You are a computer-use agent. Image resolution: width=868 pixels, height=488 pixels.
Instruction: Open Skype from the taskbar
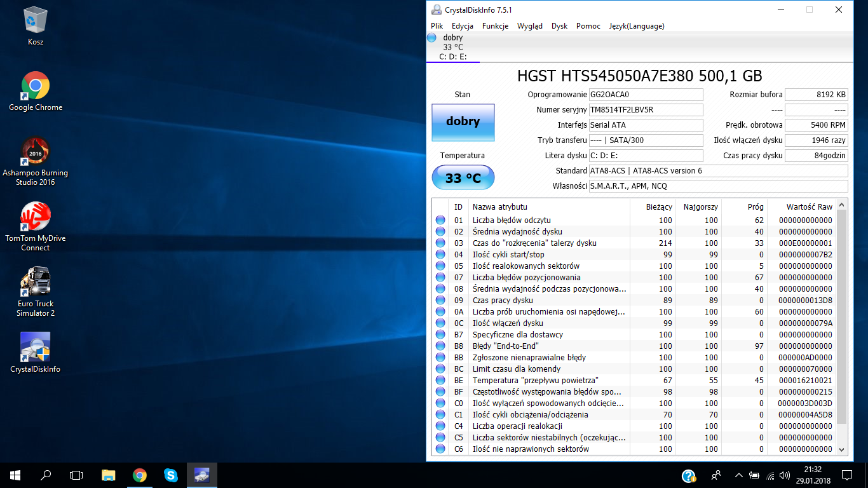click(x=170, y=475)
